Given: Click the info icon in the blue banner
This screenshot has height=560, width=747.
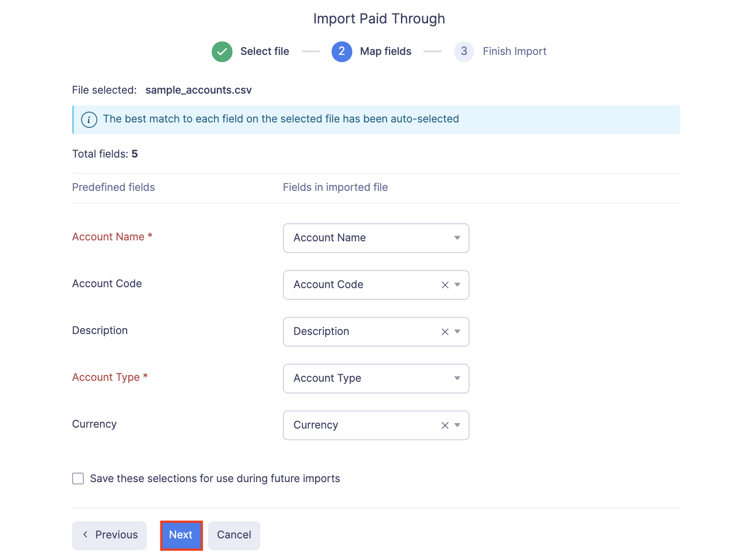Looking at the screenshot, I should pos(89,119).
